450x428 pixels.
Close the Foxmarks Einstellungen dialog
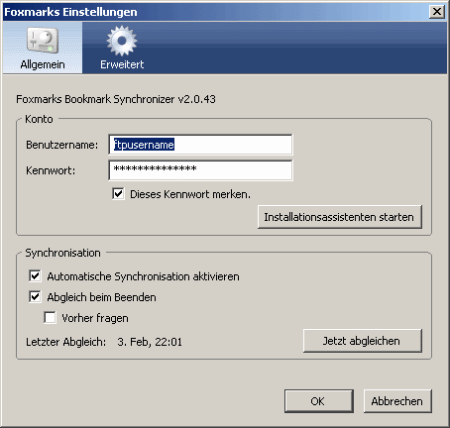[x=437, y=12]
